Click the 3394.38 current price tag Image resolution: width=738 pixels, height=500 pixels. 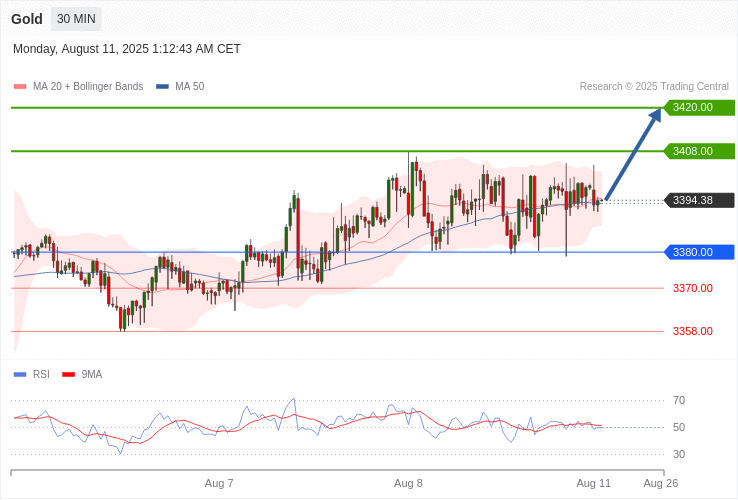coord(699,200)
